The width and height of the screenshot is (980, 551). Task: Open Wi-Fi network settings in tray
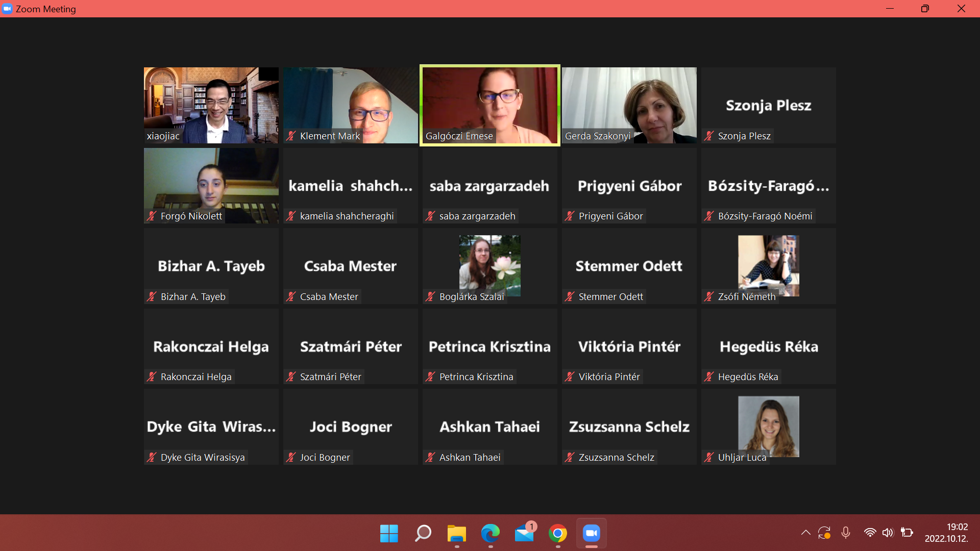pos(870,533)
